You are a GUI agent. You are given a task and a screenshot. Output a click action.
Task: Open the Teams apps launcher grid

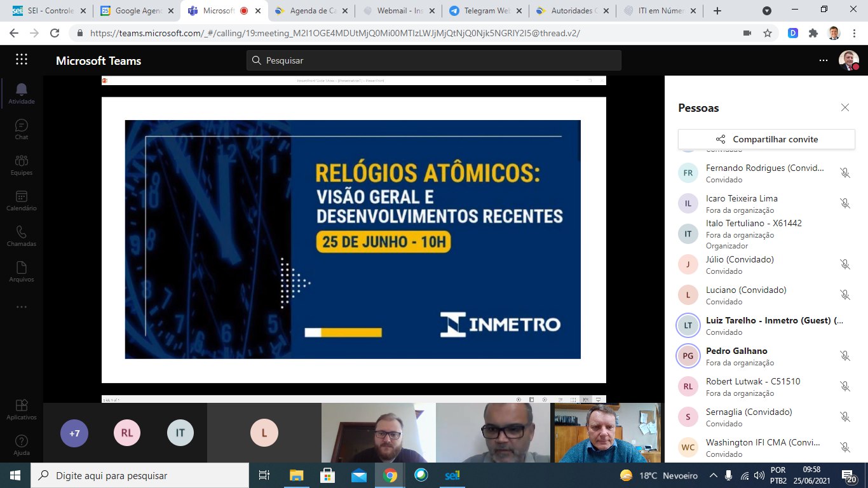click(21, 58)
